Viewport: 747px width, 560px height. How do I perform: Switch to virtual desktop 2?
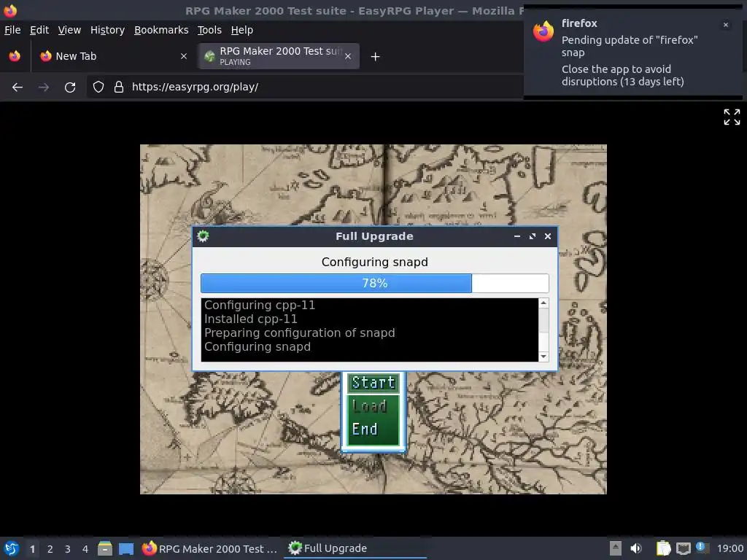click(50, 549)
